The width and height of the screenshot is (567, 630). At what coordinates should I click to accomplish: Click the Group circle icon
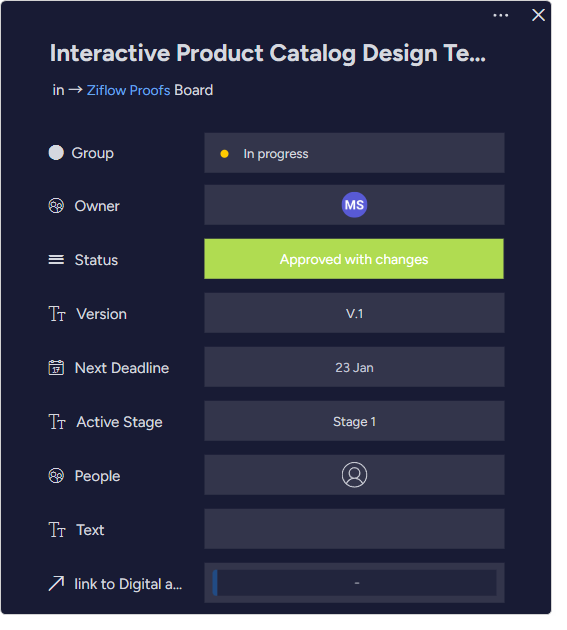(56, 153)
